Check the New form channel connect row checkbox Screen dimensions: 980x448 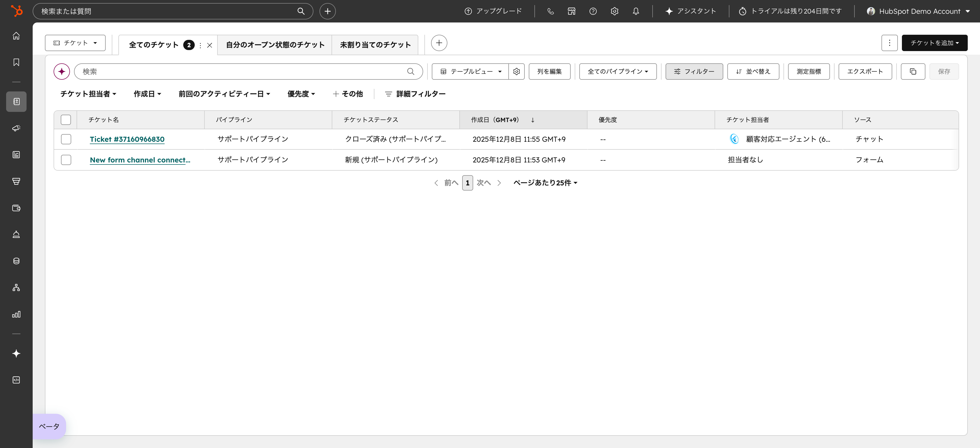66,160
